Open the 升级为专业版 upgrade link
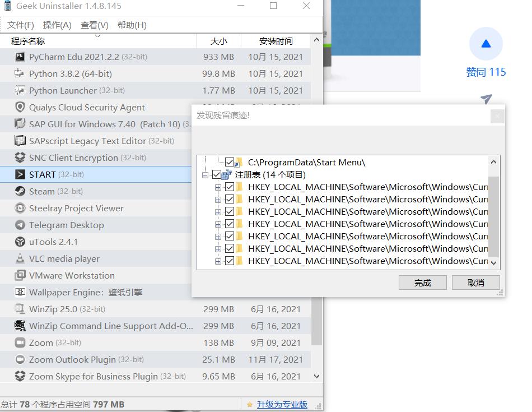Viewport: 532px width, 412px height. click(282, 404)
